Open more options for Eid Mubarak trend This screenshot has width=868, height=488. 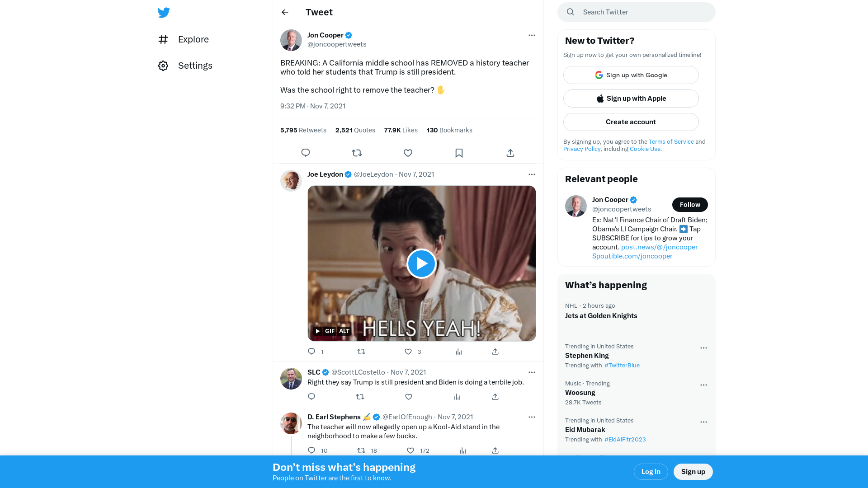703,422
